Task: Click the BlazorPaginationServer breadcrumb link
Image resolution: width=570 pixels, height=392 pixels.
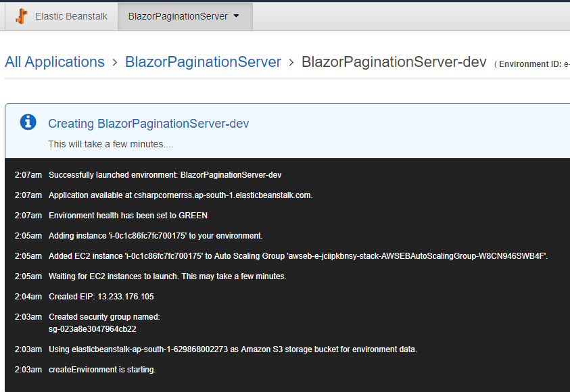Action: (203, 62)
